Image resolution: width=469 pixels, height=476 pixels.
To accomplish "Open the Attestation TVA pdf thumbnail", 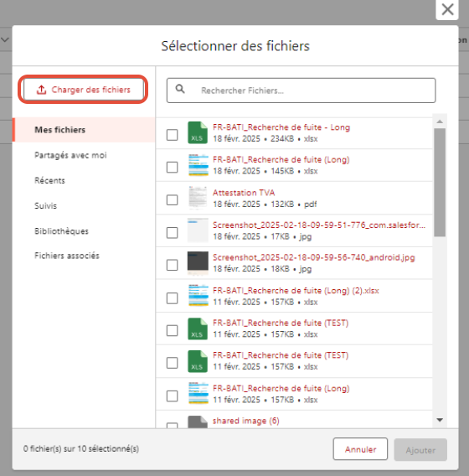I will tap(198, 198).
